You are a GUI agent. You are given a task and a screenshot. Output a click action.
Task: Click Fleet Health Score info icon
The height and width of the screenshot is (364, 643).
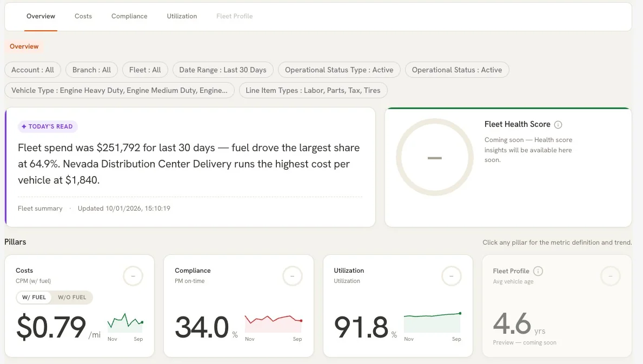coord(558,125)
